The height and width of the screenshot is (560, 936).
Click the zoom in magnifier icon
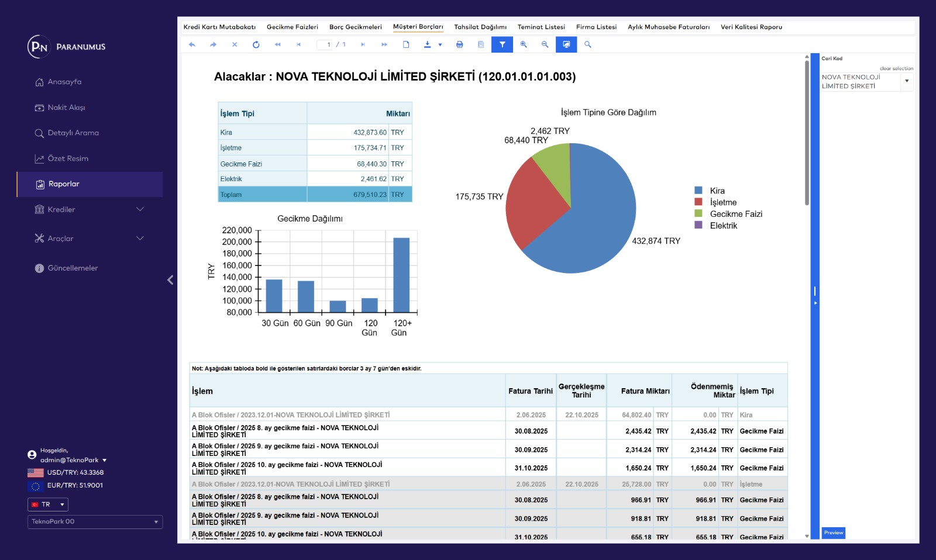[x=524, y=44]
